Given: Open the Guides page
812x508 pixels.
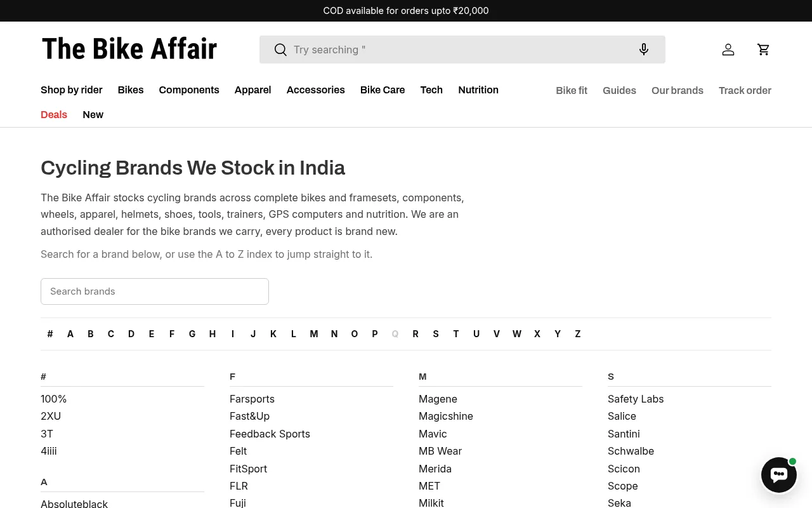Looking at the screenshot, I should click(x=619, y=91).
